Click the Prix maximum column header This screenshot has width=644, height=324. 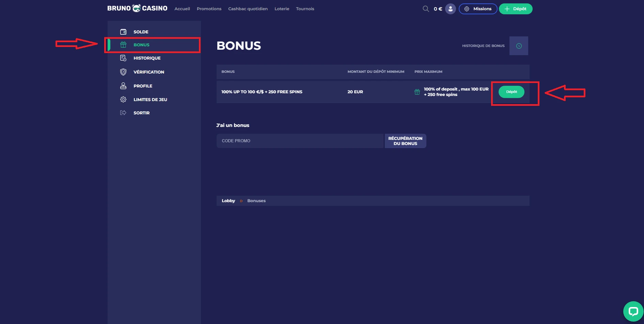428,72
